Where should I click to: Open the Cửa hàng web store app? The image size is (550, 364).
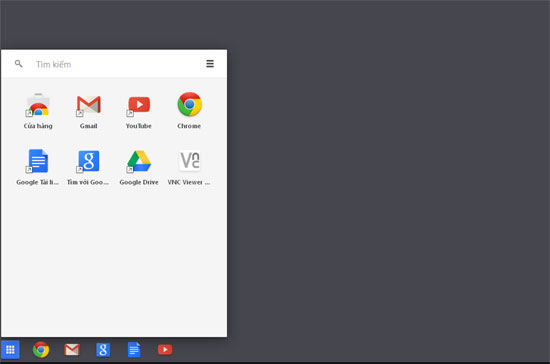tap(38, 111)
